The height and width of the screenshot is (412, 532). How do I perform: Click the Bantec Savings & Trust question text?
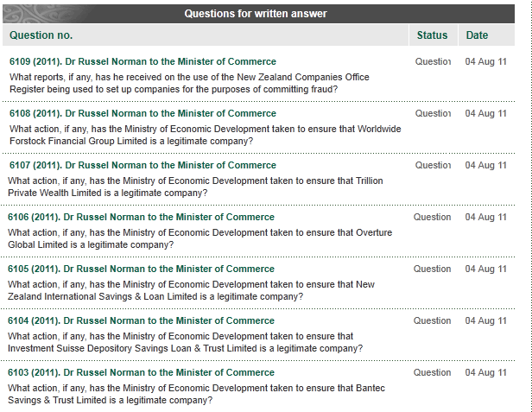coord(196,394)
